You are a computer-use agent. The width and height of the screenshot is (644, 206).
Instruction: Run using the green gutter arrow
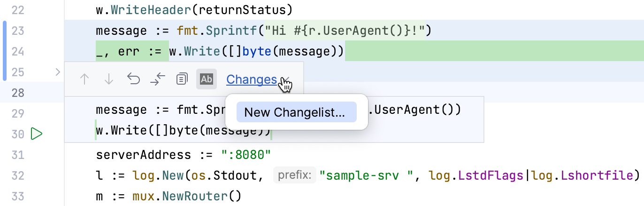pyautogui.click(x=37, y=134)
